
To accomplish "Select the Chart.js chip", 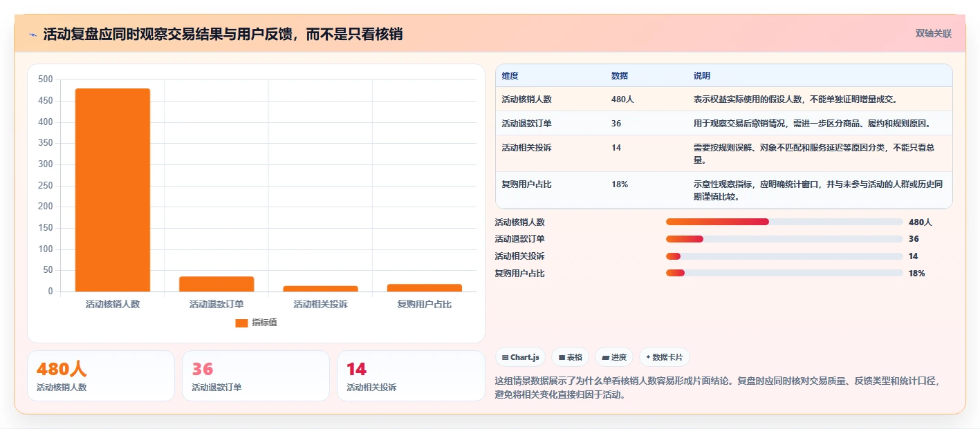I will [520, 357].
